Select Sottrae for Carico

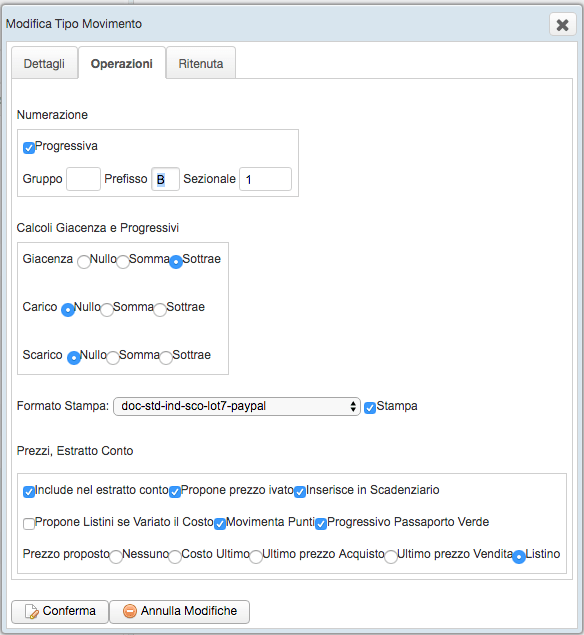coord(160,310)
